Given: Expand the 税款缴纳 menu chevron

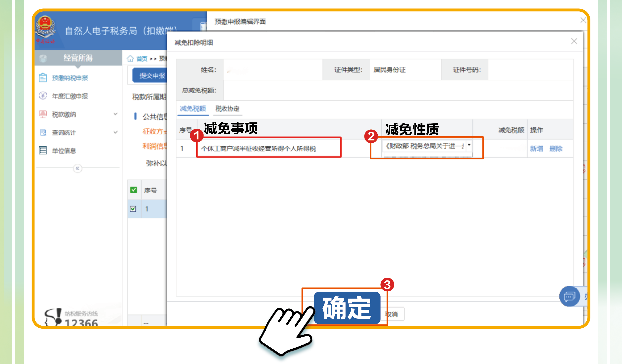Looking at the screenshot, I should (115, 114).
